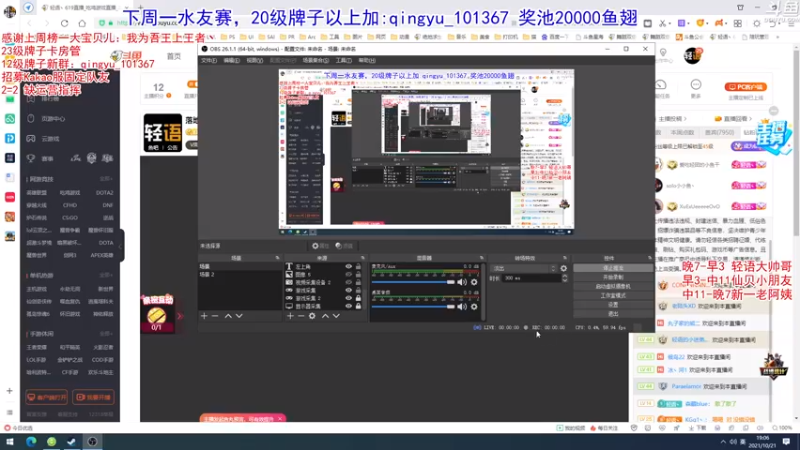Toggle lock on the 游戏采集 2 source
This screenshot has height=450, width=800.
358,298
